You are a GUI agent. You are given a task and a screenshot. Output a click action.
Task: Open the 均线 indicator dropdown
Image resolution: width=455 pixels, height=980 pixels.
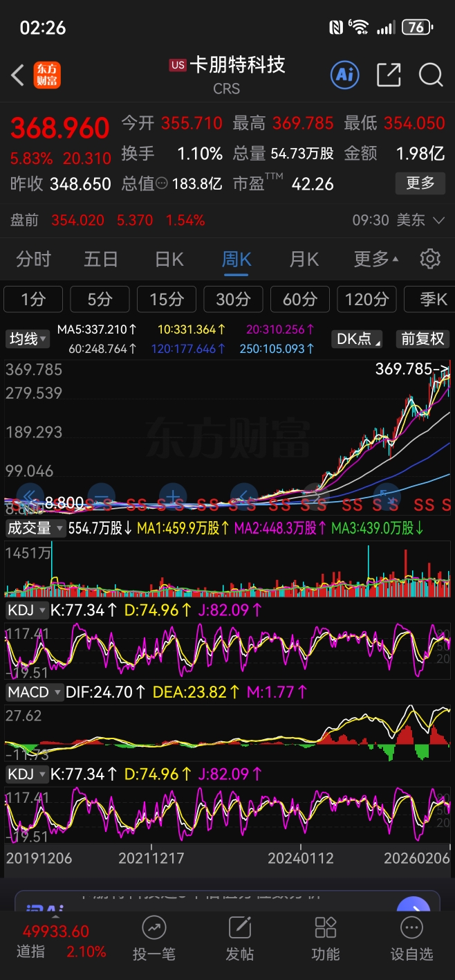28,339
